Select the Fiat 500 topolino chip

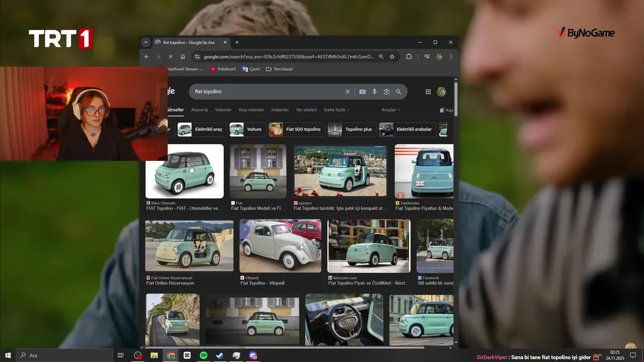(x=296, y=129)
